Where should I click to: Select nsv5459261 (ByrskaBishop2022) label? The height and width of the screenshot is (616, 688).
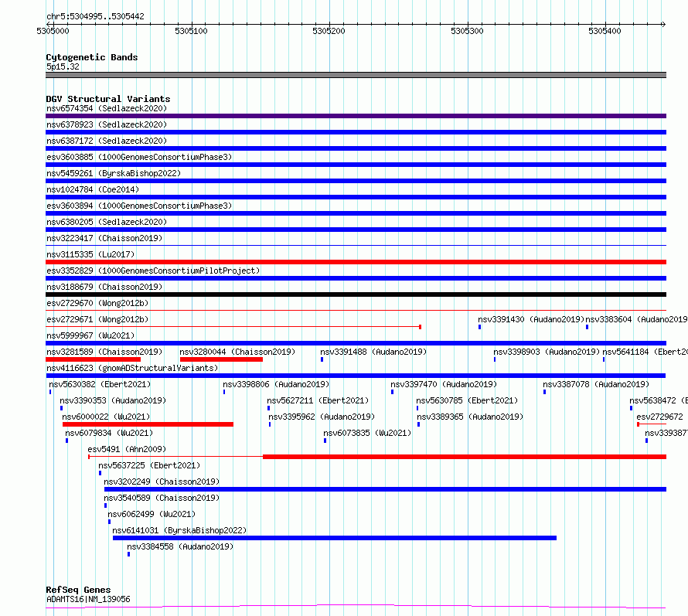(x=114, y=173)
